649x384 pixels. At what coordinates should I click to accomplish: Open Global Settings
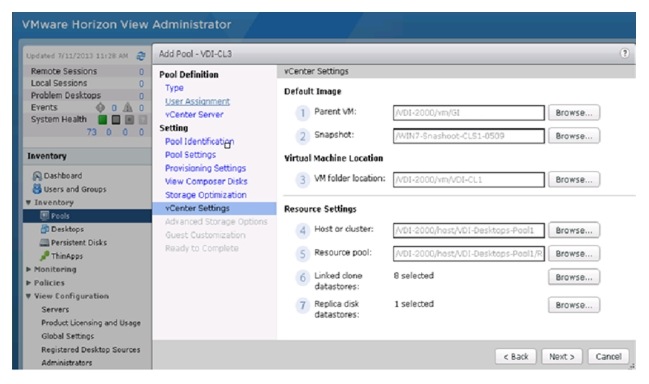coord(67,336)
